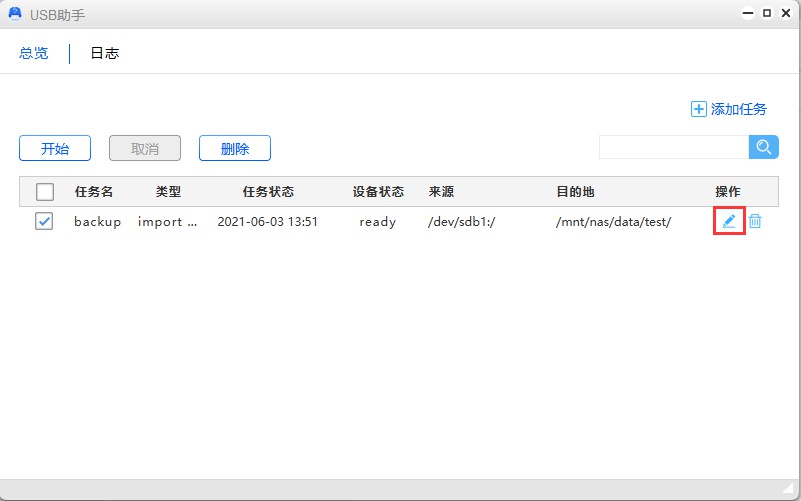
Task: Uncheck the backup task checkbox
Action: click(45, 222)
